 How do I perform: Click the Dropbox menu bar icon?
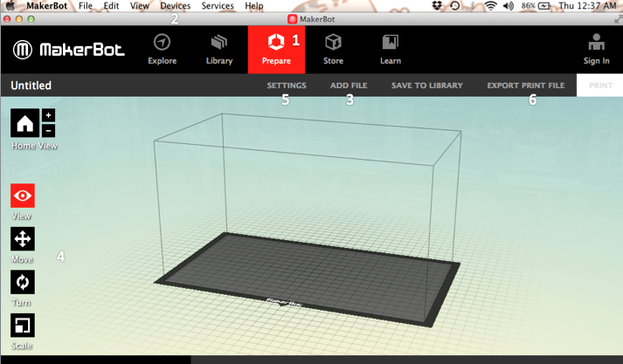click(x=438, y=5)
